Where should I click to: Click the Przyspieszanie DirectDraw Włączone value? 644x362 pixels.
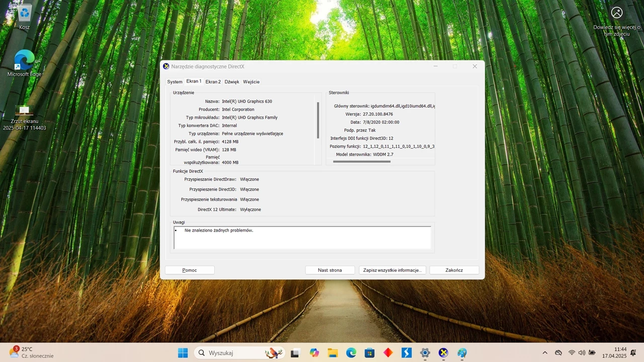tap(250, 179)
